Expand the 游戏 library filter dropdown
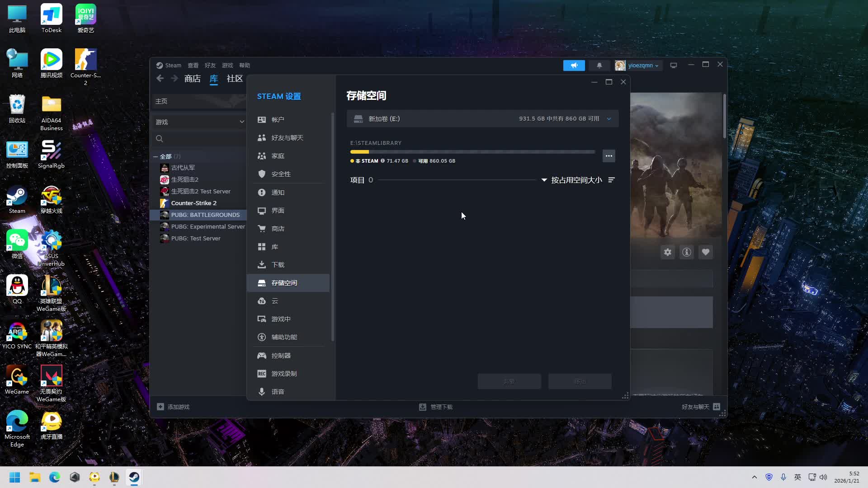The image size is (868, 488). coord(199,122)
